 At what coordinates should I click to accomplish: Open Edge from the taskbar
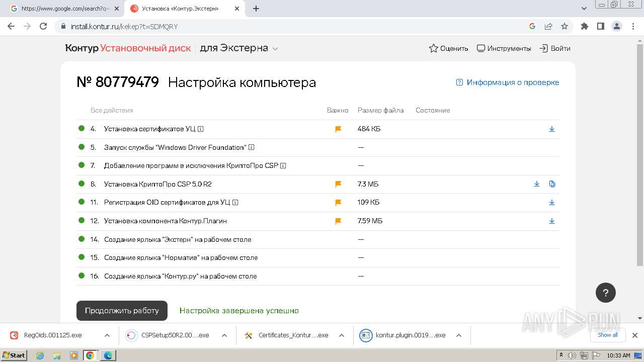[x=108, y=355]
